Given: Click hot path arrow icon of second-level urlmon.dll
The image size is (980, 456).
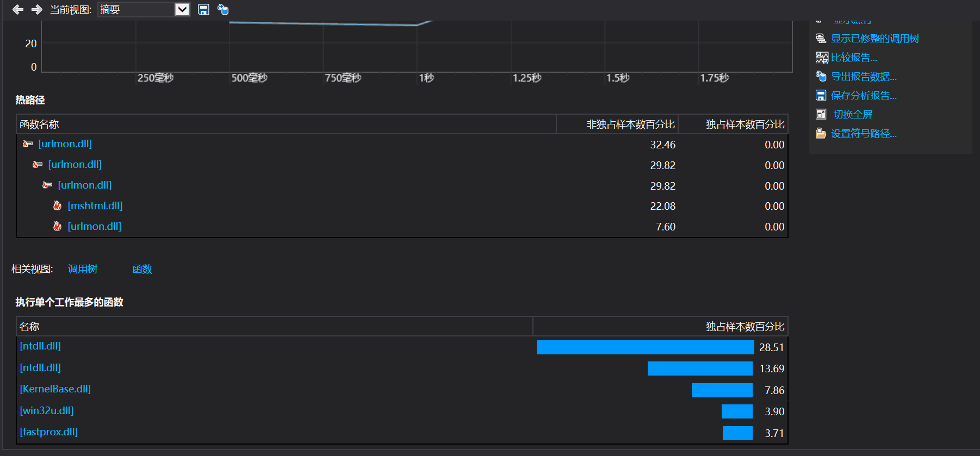Looking at the screenshot, I should pos(38,165).
